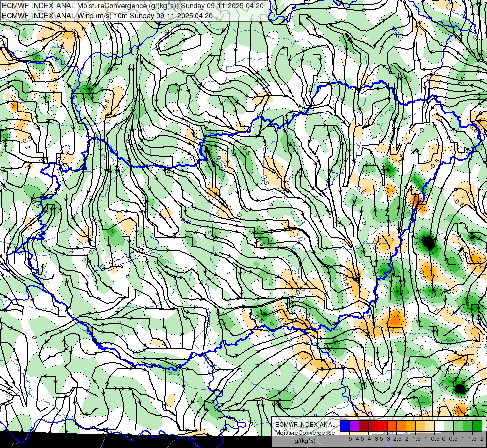Pick the white legend color swatch

coord(439,426)
